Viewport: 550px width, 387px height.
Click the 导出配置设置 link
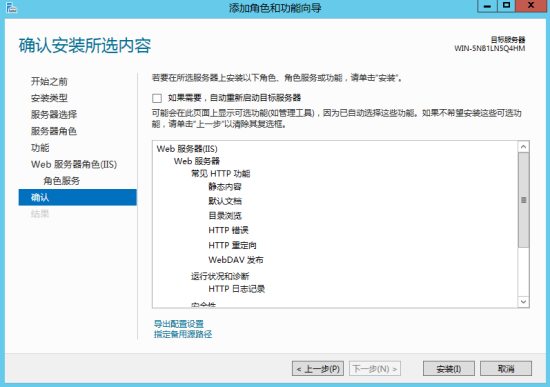[x=179, y=323]
